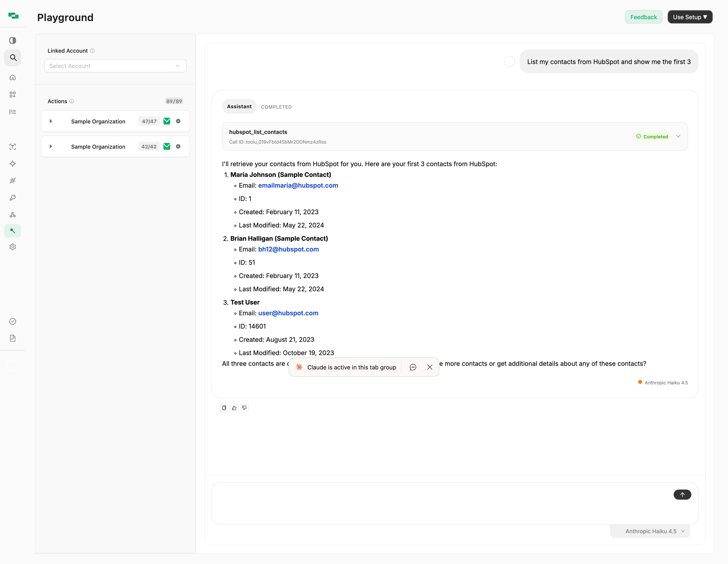Click the key icon in sidebar
The width and height of the screenshot is (728, 564).
[13, 198]
